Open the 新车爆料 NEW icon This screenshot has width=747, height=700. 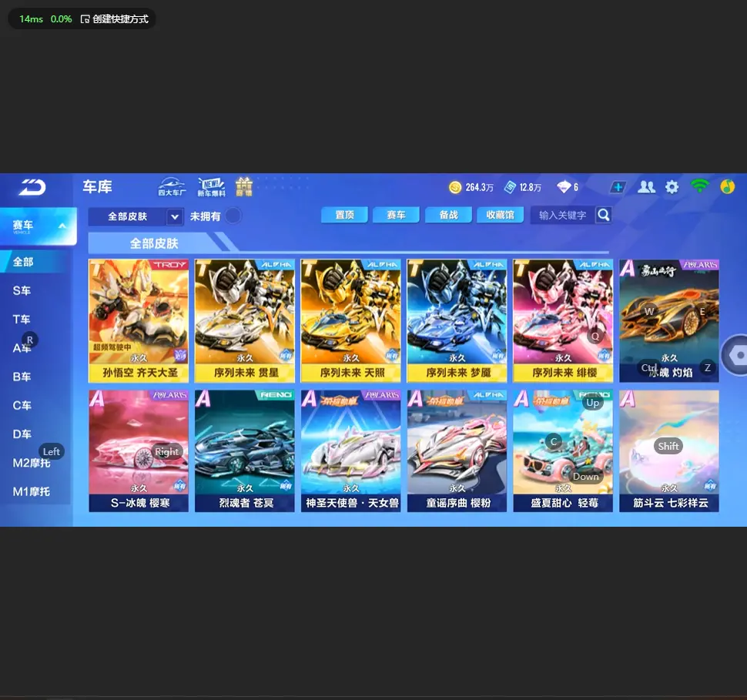tap(211, 187)
